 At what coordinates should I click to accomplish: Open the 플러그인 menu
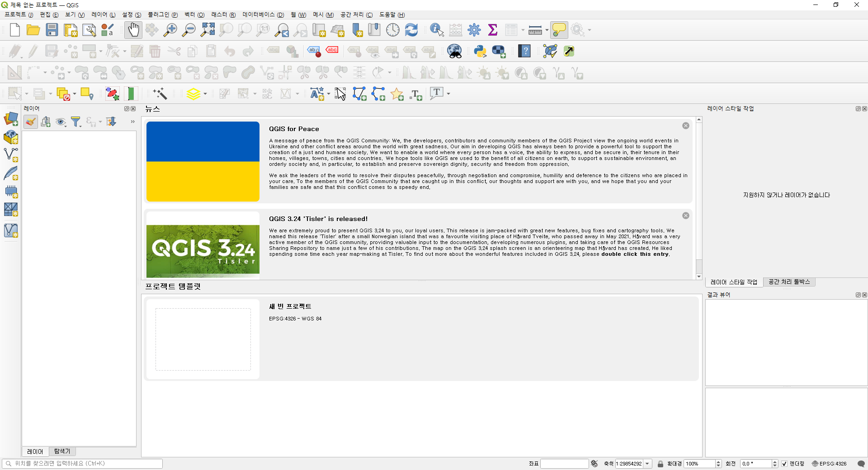pos(163,14)
